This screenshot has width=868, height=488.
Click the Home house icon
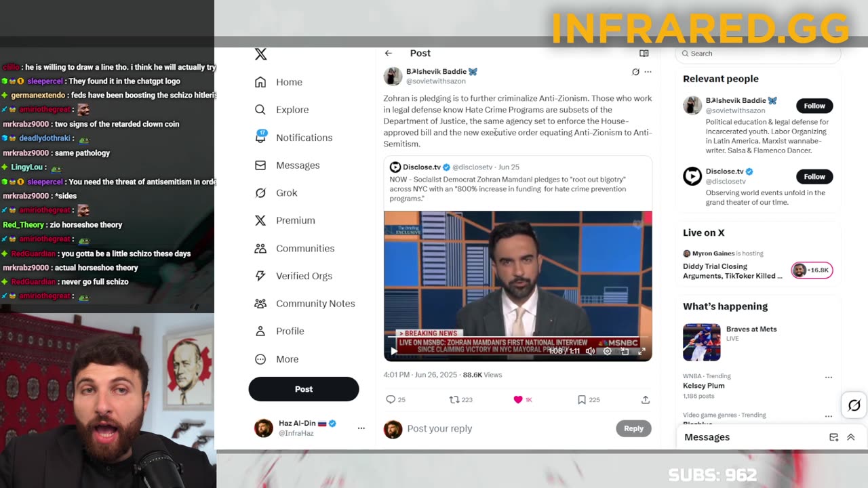[x=260, y=82]
